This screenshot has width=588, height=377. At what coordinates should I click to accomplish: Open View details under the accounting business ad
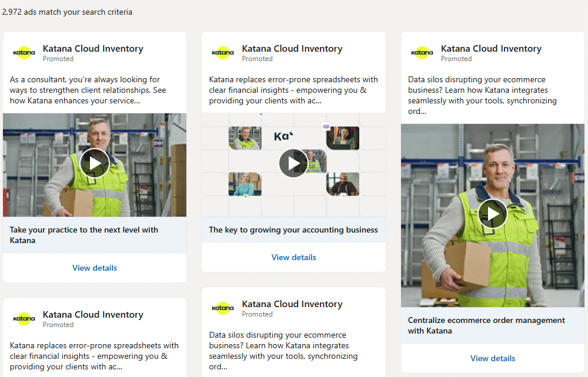click(293, 257)
